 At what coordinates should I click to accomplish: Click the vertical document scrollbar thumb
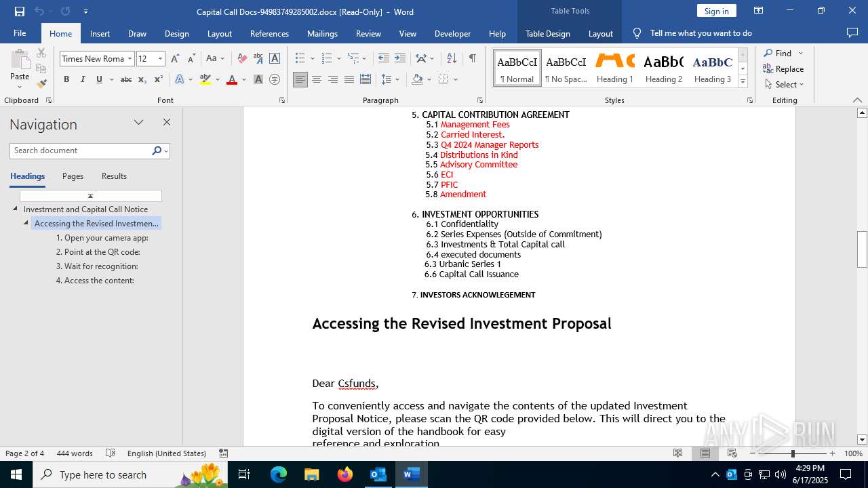[862, 249]
